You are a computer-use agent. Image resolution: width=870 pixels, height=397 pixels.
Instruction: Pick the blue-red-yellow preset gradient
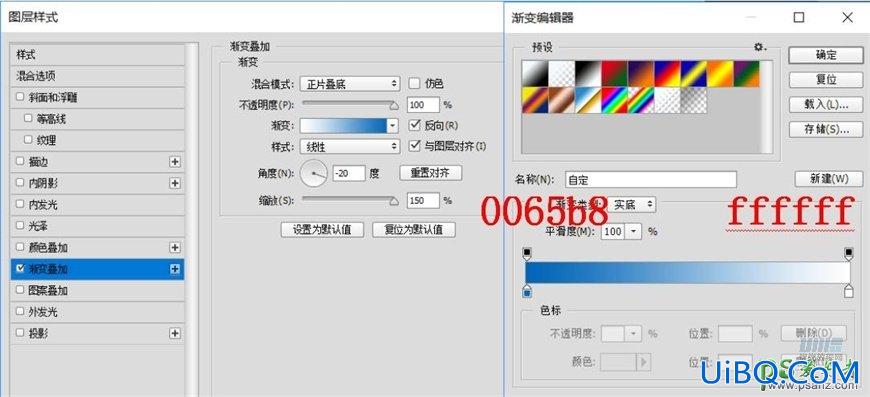[667, 74]
